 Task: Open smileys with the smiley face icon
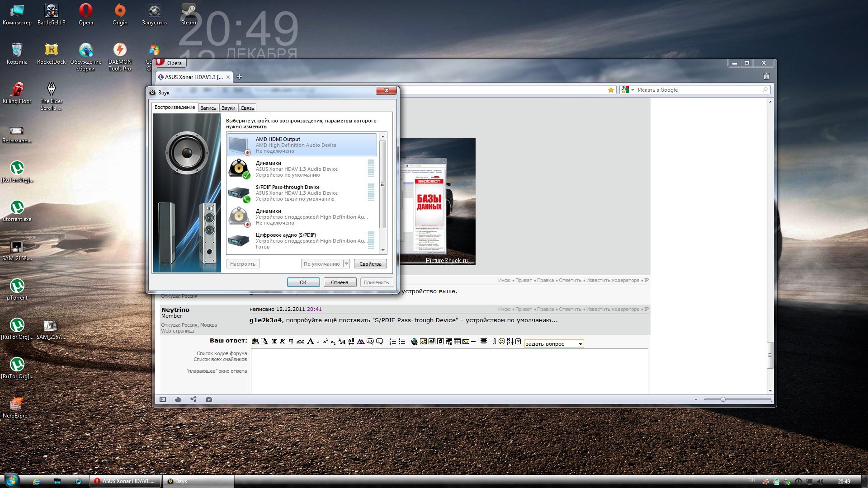point(502,341)
